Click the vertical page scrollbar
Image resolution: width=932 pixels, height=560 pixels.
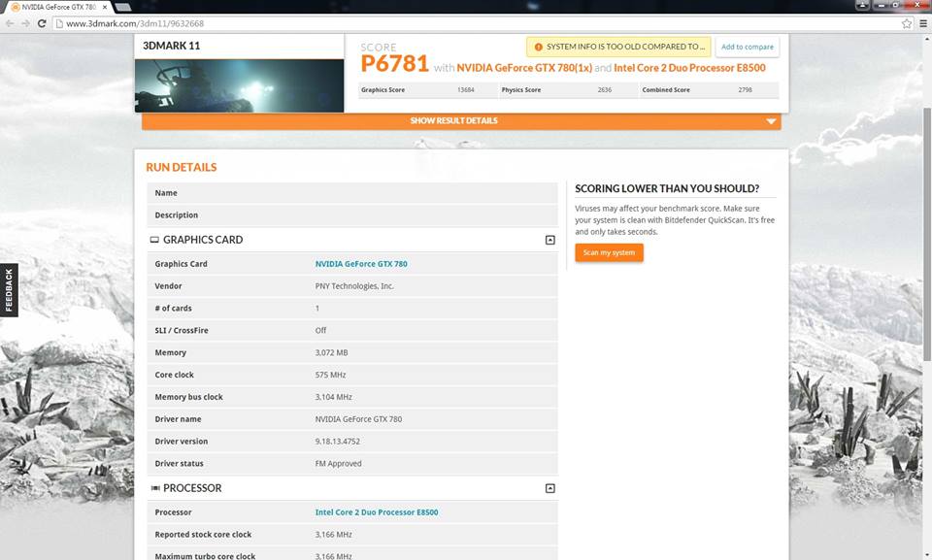926,234
